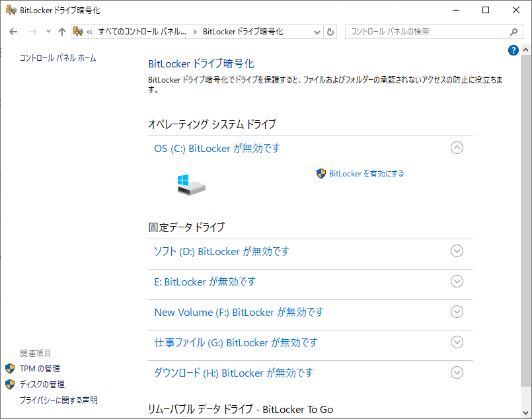532x419 pixels.
Task: Click BitLocker を有効にする link
Action: click(x=366, y=174)
